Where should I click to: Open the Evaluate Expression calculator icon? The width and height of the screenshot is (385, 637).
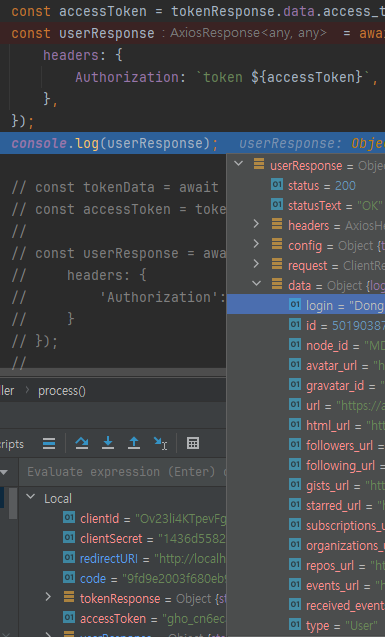[x=192, y=443]
